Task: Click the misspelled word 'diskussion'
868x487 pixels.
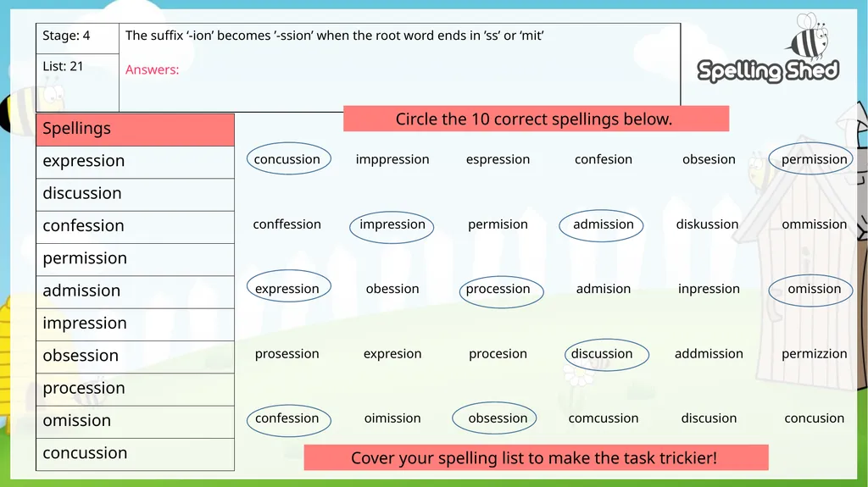Action: coord(707,224)
